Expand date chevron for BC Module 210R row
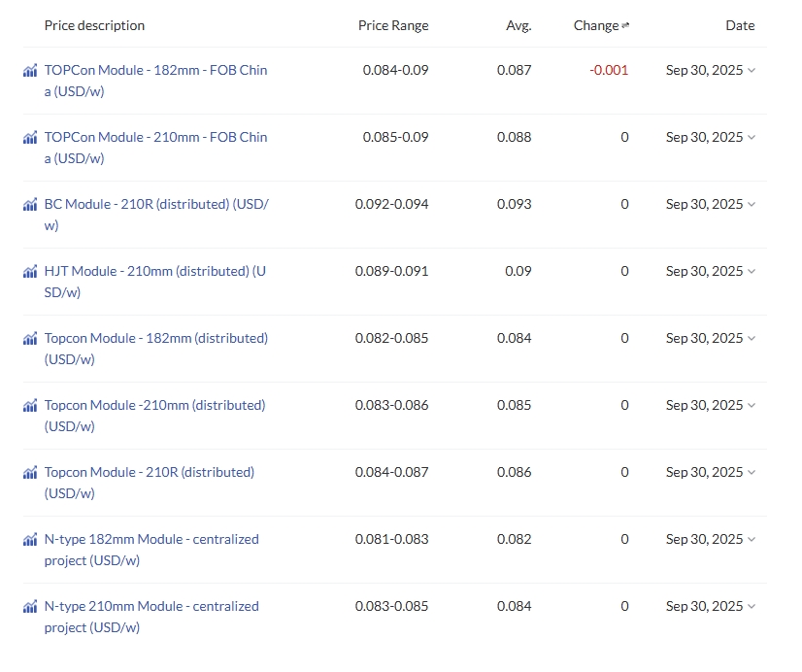The width and height of the screenshot is (802, 672). pyautogui.click(x=752, y=205)
